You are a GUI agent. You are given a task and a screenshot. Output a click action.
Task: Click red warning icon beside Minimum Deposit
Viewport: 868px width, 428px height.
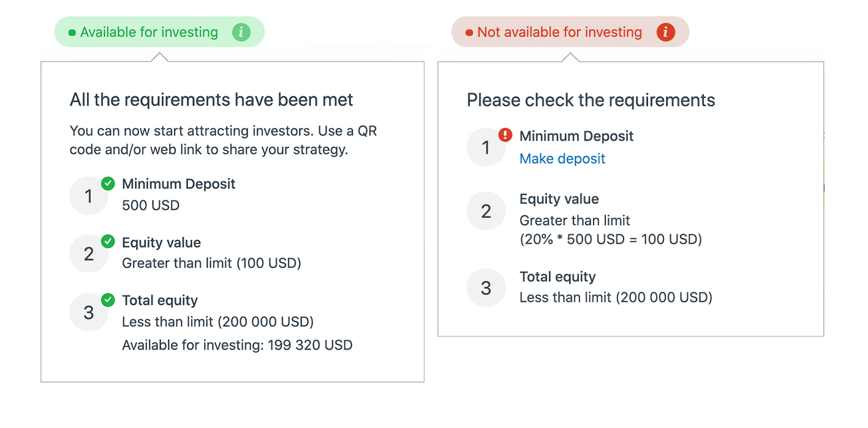(505, 135)
